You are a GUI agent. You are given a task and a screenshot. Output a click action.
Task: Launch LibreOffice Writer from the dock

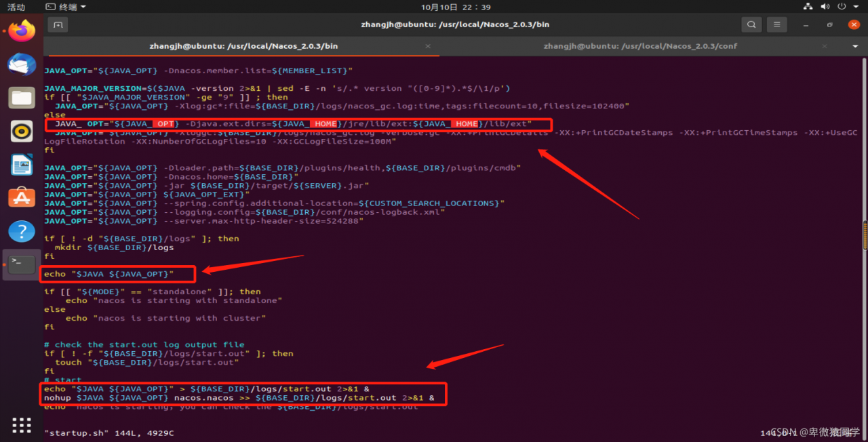tap(22, 165)
